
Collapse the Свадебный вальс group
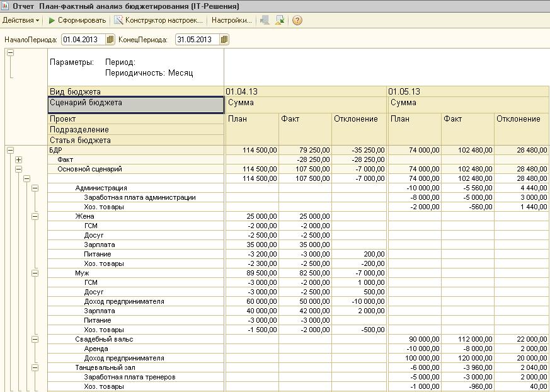pyautogui.click(x=35, y=339)
